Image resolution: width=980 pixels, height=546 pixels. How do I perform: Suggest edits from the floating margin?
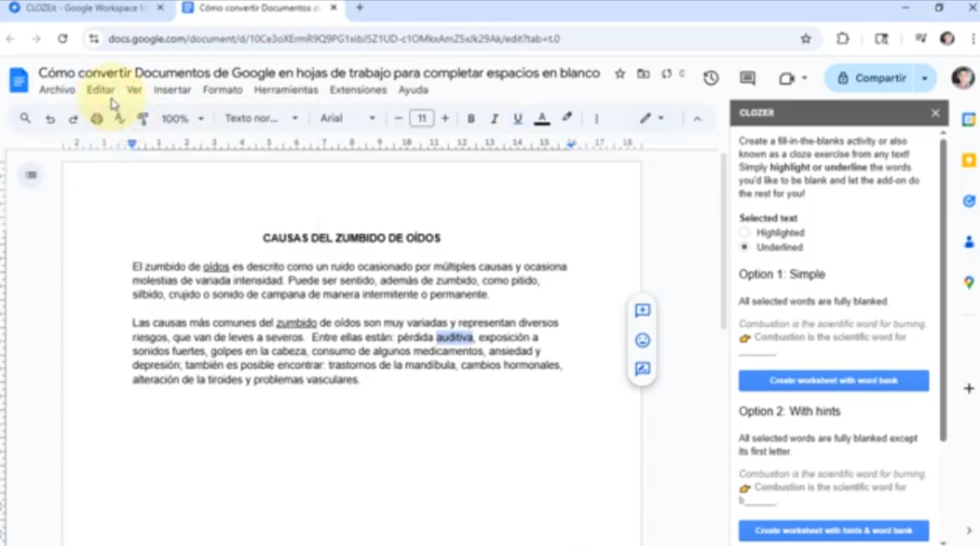[x=643, y=369]
